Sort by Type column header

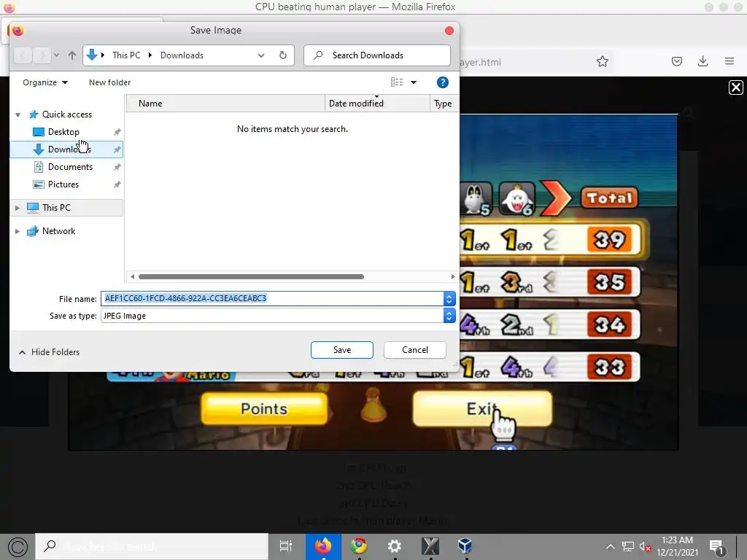coord(444,104)
